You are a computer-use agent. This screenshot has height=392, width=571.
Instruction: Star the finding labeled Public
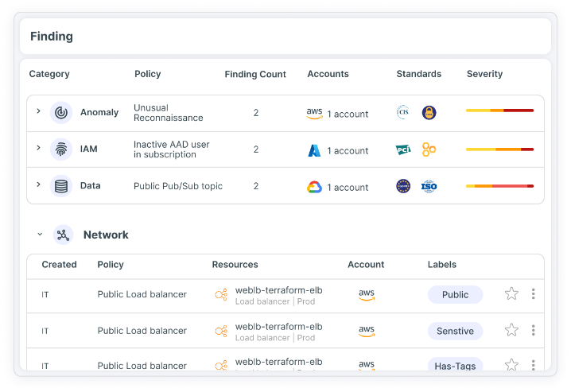pyautogui.click(x=511, y=294)
